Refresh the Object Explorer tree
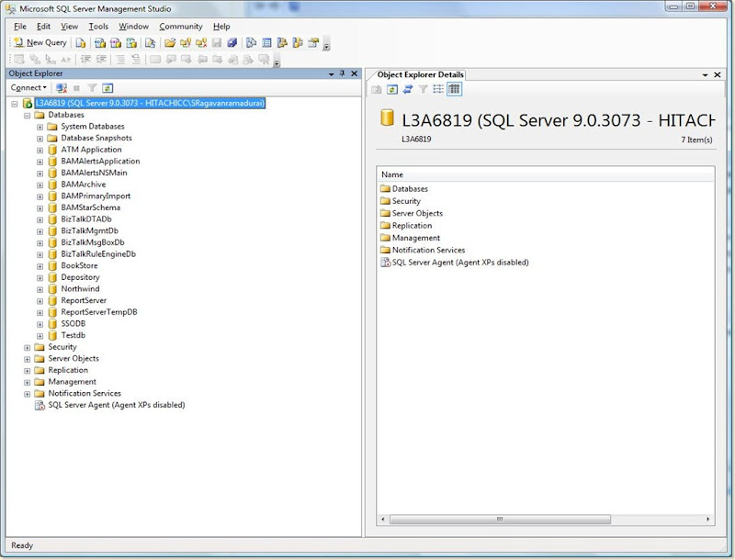Screen dimensions: 735x560 [x=107, y=88]
